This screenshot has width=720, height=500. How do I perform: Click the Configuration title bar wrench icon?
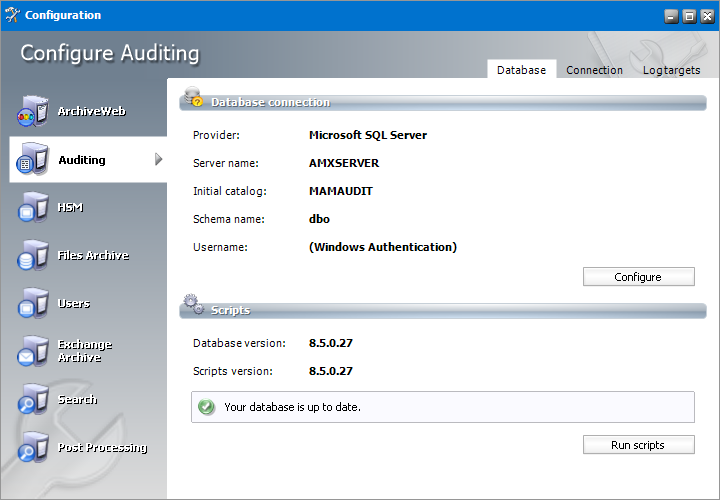tap(12, 15)
